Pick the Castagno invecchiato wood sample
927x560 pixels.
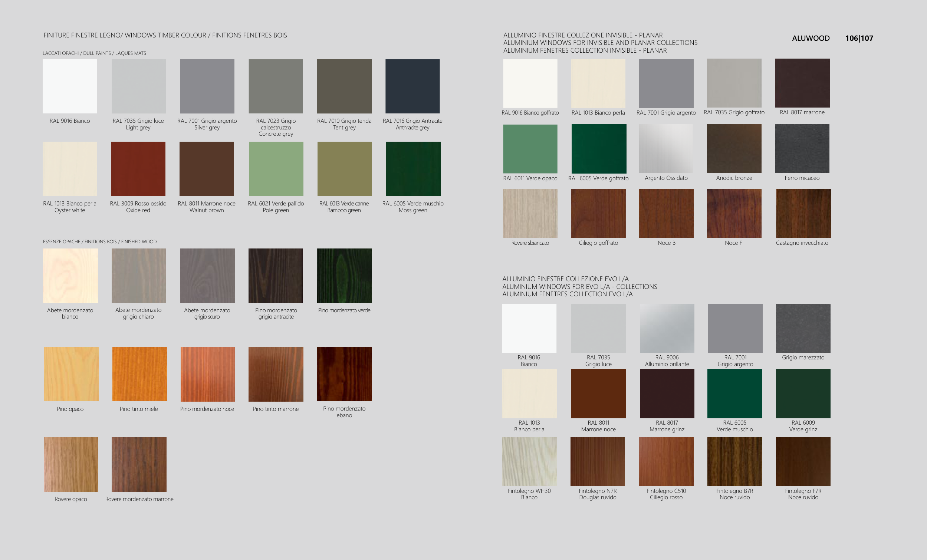803,213
